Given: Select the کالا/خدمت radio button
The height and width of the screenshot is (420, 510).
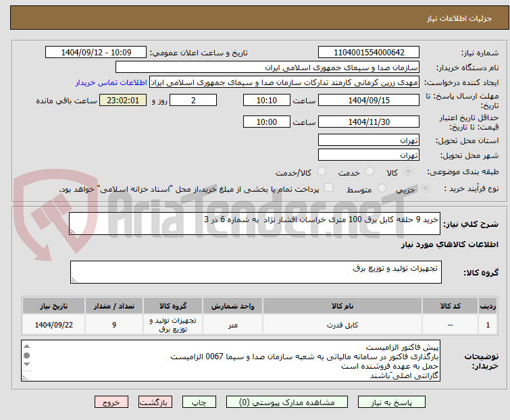Looking at the screenshot, I should [x=322, y=172].
